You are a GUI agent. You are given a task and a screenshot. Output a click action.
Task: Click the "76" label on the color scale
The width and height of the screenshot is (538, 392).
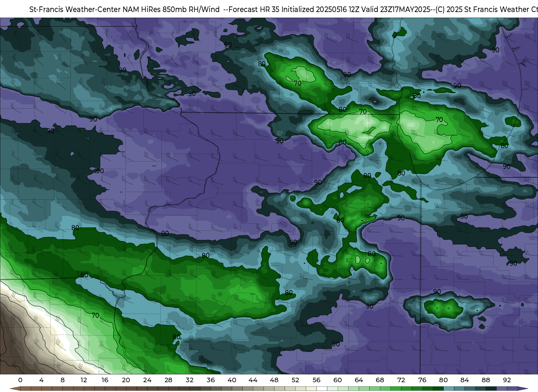(x=422, y=380)
